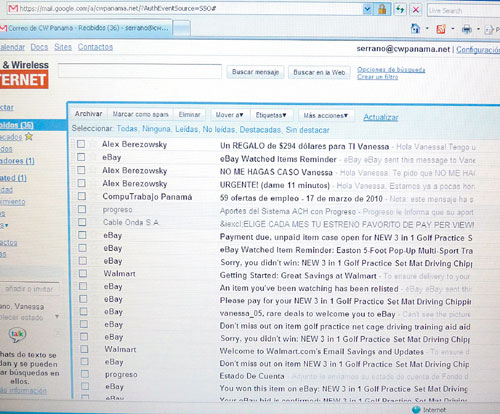Click the Actualizar link
The image size is (500, 414).
381,117
